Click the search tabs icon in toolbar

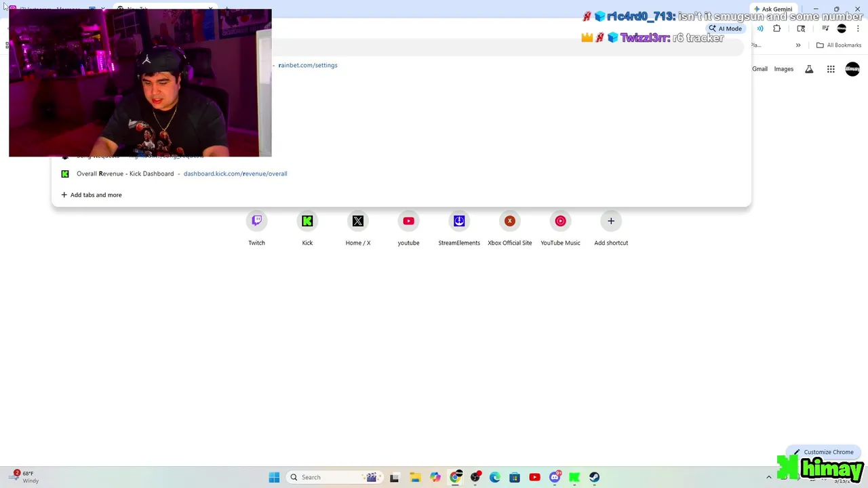[x=801, y=28]
